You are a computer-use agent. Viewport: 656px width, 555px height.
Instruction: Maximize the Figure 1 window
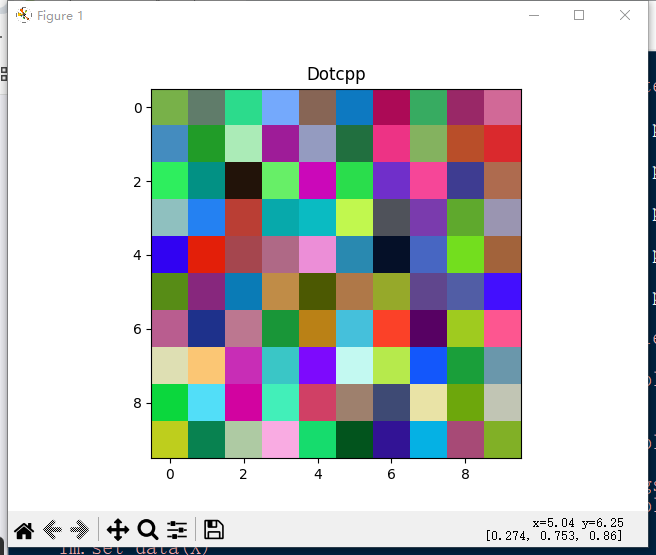tap(579, 15)
